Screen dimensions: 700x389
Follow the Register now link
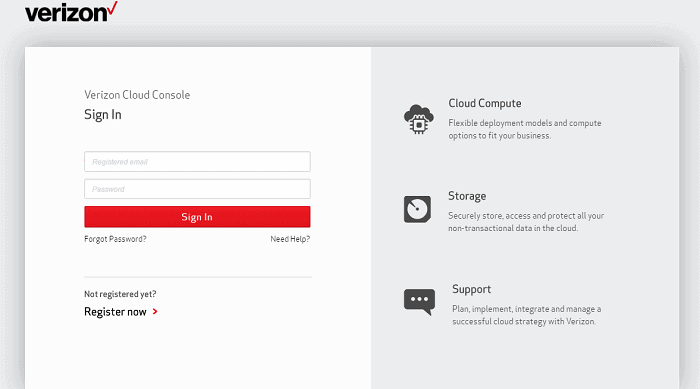[x=115, y=312]
